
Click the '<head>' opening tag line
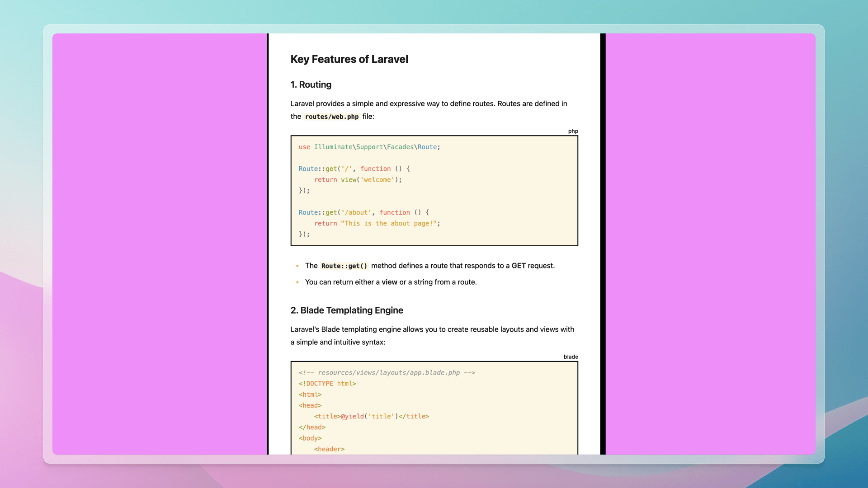[310, 405]
